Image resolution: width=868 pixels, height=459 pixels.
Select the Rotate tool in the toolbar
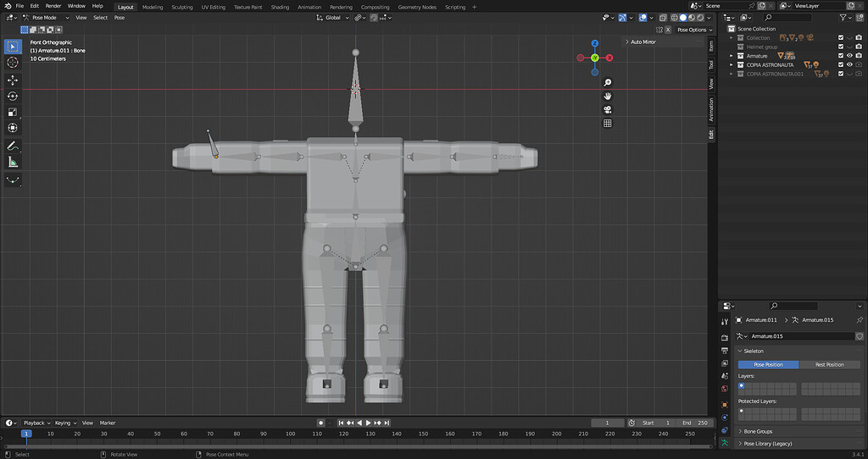(x=13, y=96)
